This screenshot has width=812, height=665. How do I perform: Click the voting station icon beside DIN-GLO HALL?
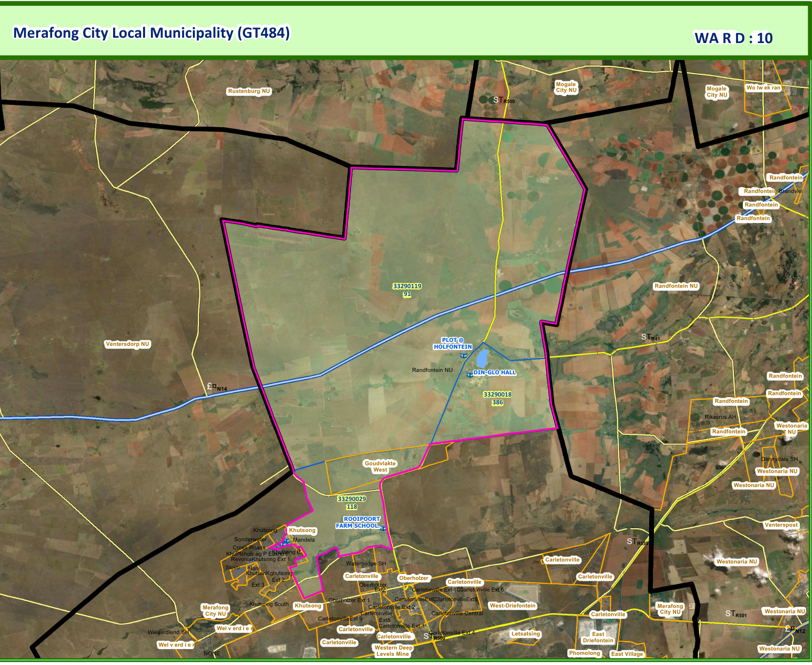click(x=469, y=374)
